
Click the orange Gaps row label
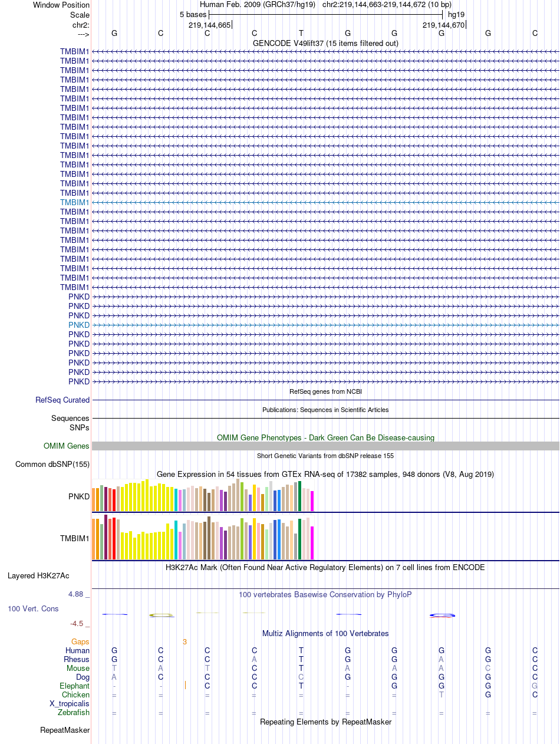(x=80, y=641)
